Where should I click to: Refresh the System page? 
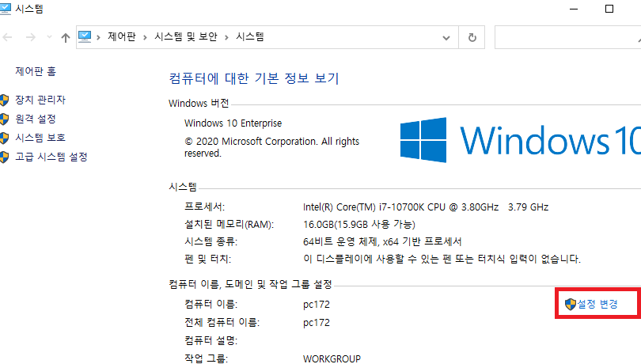click(472, 38)
